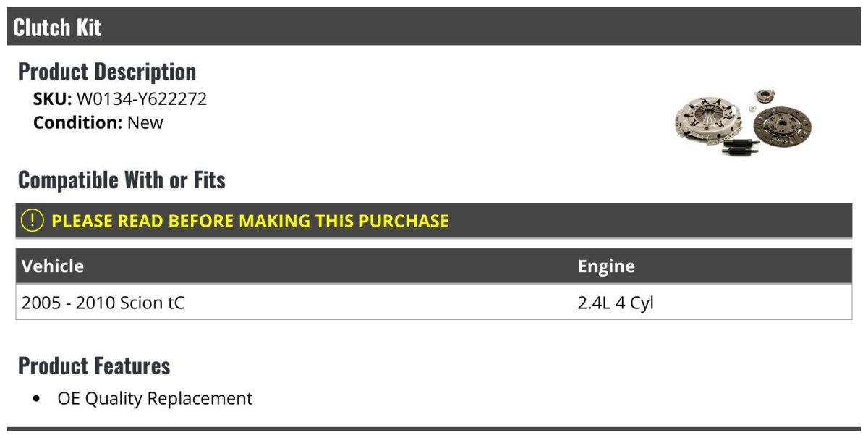The height and width of the screenshot is (438, 868).
Task: Click the clutch disc in the product photo
Action: pos(782,127)
